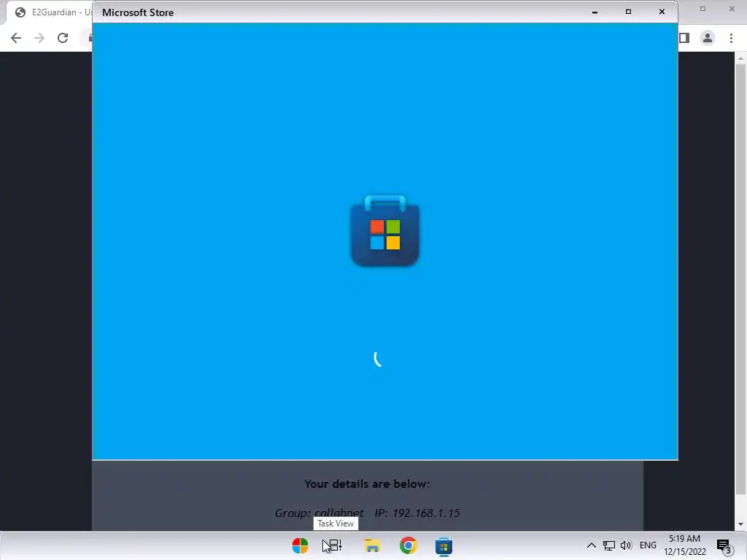Open the Windows Start menu
The image size is (747, 560).
coord(300,545)
